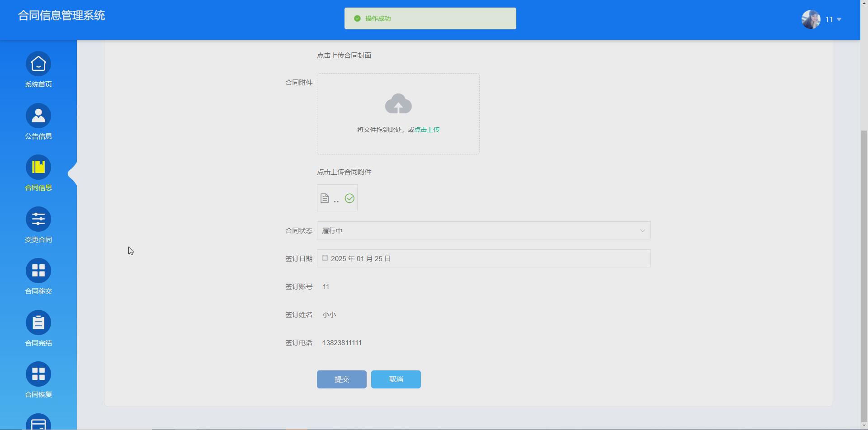Select the 合同信息 book icon

38,167
